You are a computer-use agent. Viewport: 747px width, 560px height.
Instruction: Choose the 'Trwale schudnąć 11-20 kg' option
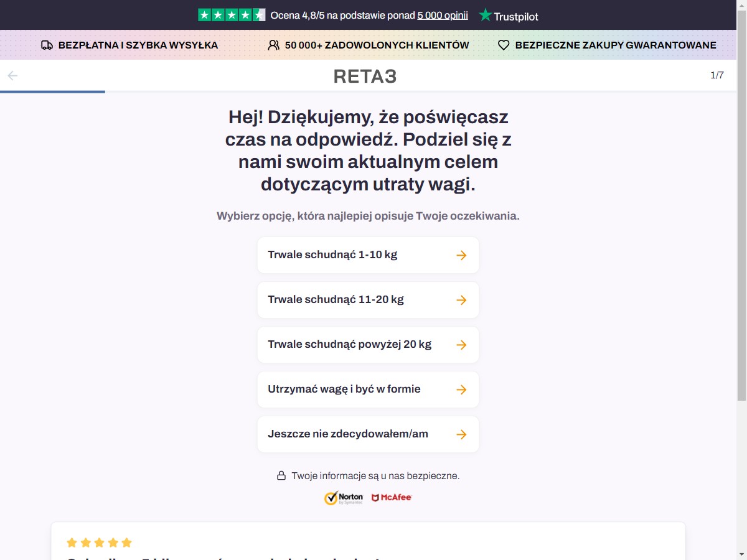pyautogui.click(x=368, y=300)
